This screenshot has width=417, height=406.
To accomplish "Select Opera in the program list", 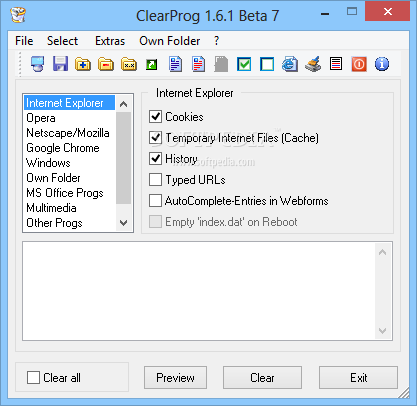I will pos(69,118).
